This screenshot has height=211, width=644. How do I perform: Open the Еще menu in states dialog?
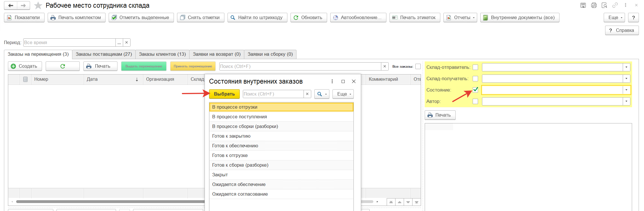343,94
